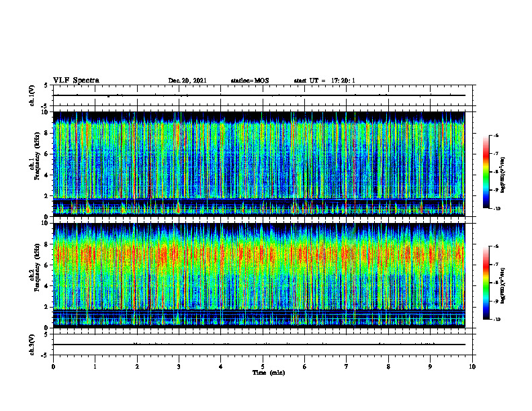Click the ch.2 spectrogram plot area
This screenshot has width=532, height=411.
tap(259, 275)
